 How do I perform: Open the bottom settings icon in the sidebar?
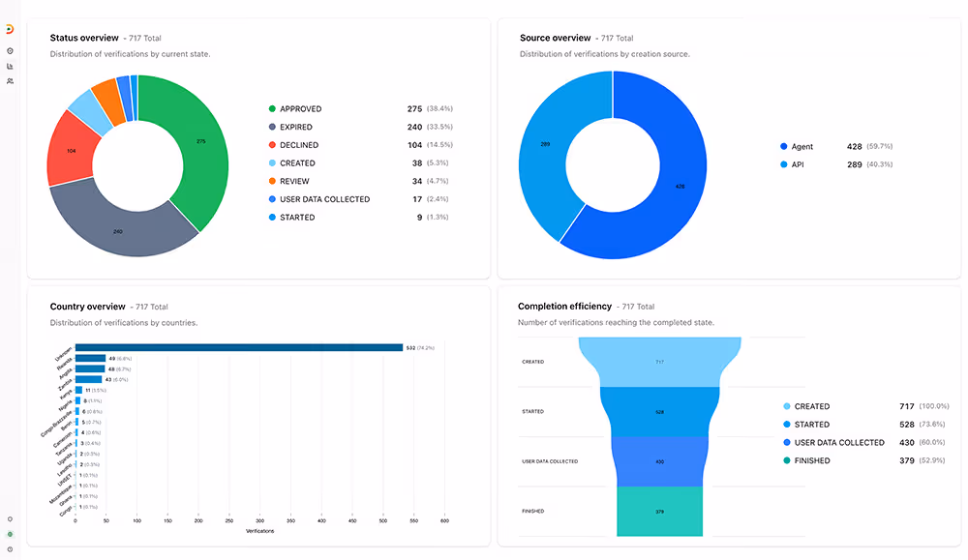(x=9, y=549)
